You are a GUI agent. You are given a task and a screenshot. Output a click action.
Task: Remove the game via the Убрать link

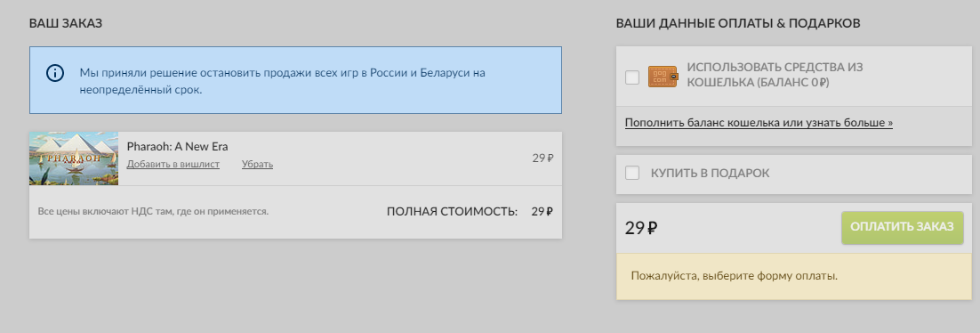click(258, 164)
